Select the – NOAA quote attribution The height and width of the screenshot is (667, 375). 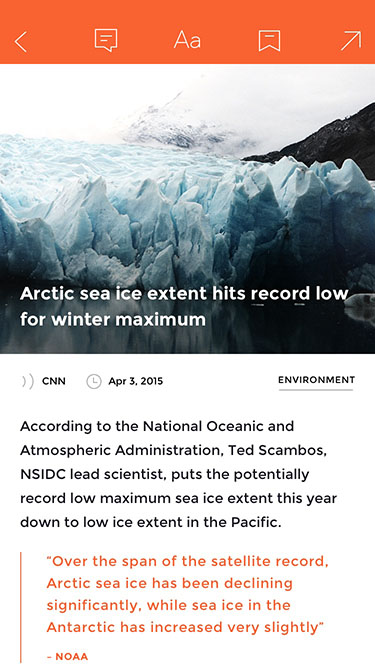coord(67,656)
